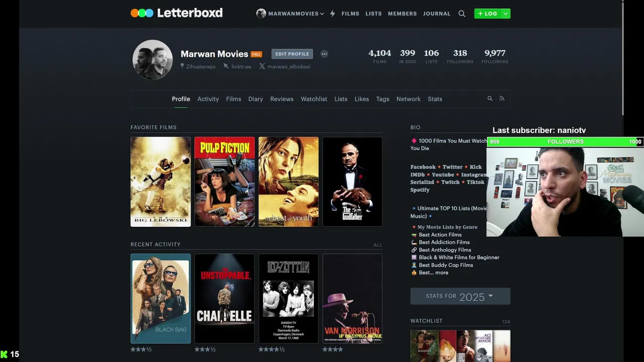Open the Unstoppable Chappelle poster
The height and width of the screenshot is (362, 644).
[224, 299]
